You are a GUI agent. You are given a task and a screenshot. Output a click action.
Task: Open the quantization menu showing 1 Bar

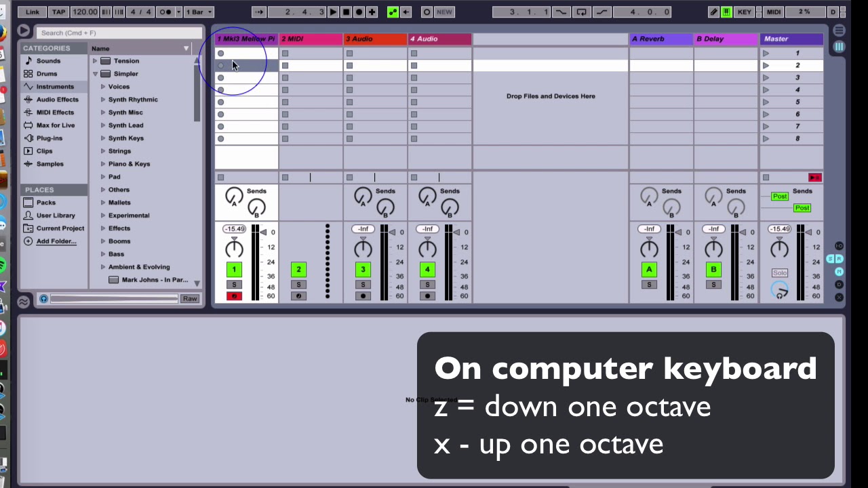[x=199, y=12]
